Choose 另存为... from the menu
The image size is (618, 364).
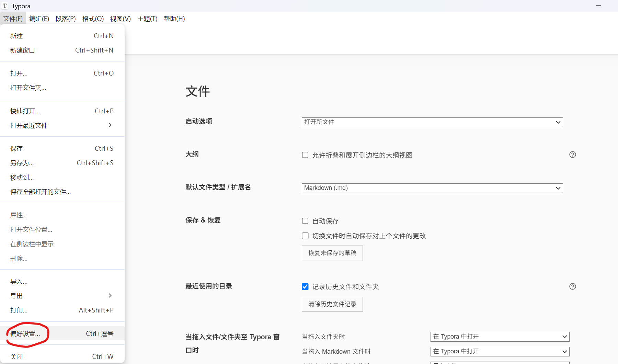(22, 163)
